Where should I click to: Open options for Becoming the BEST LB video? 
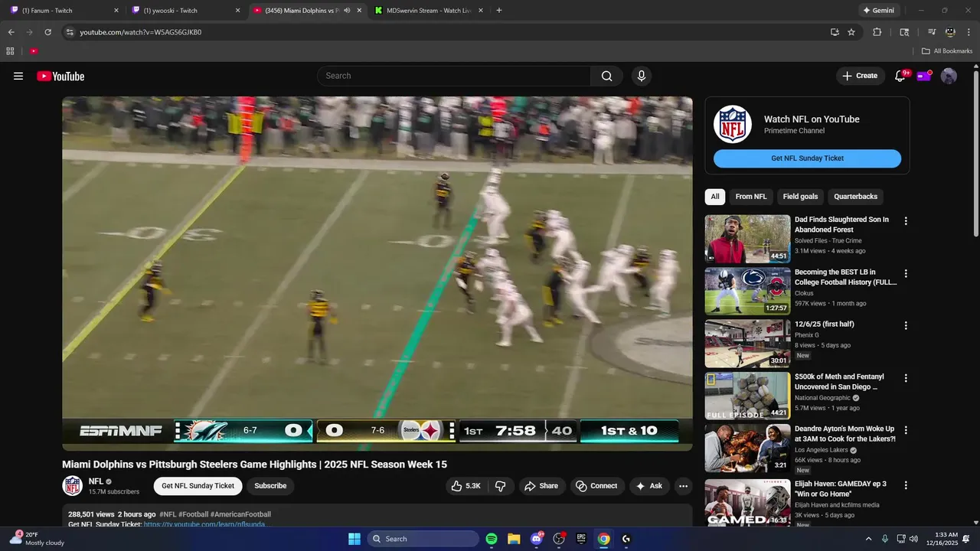point(906,273)
